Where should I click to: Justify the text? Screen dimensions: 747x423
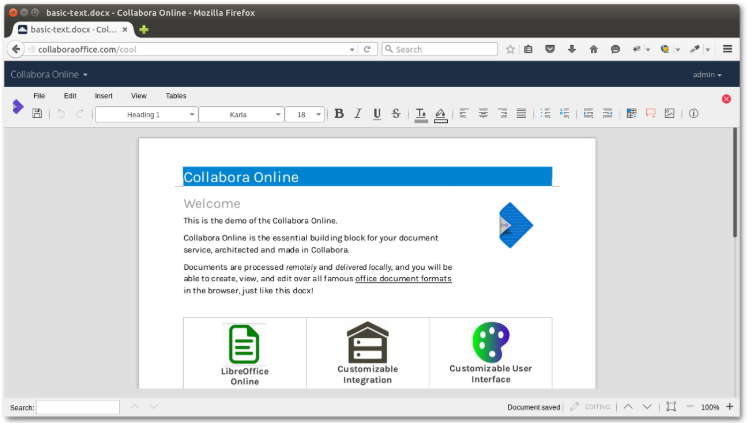coord(521,113)
